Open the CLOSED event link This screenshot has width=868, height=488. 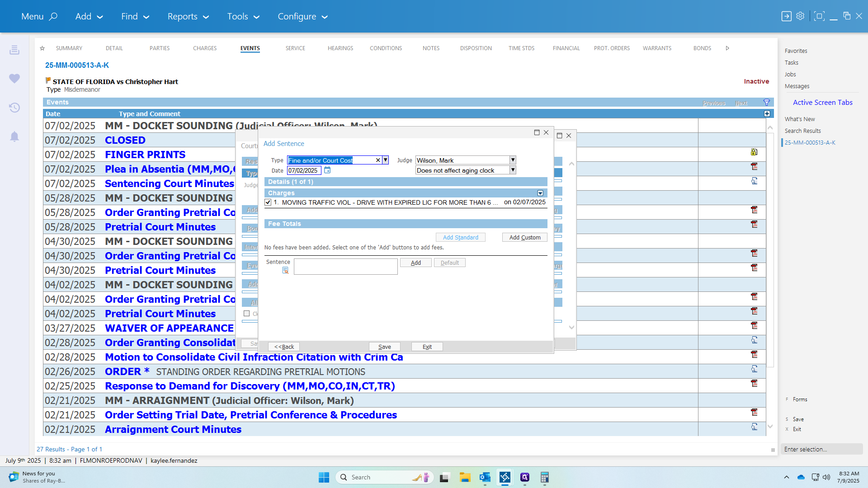pos(125,140)
